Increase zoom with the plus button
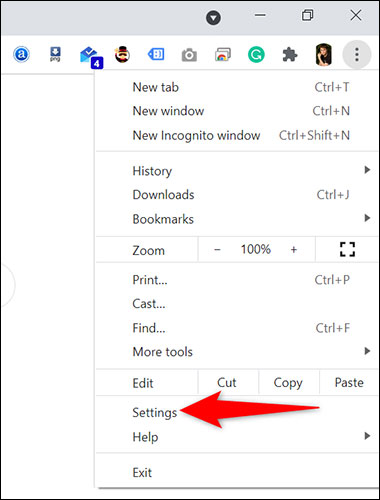The height and width of the screenshot is (500, 380). click(294, 249)
